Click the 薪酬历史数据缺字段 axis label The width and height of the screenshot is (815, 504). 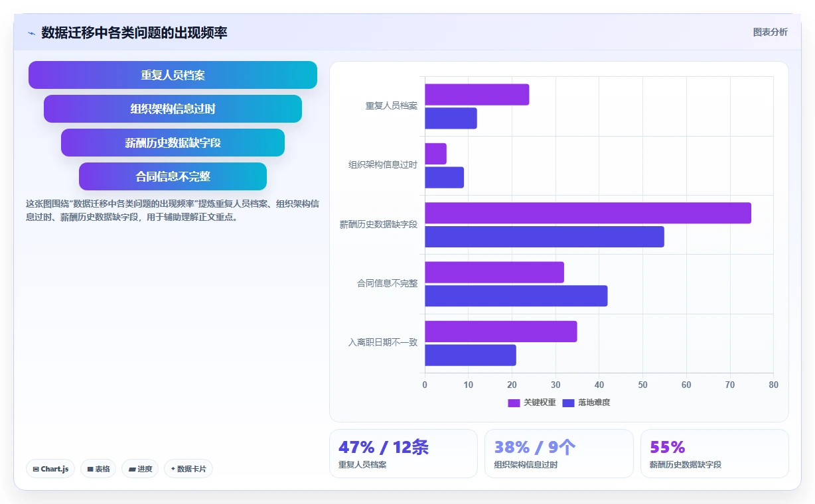[x=378, y=224]
